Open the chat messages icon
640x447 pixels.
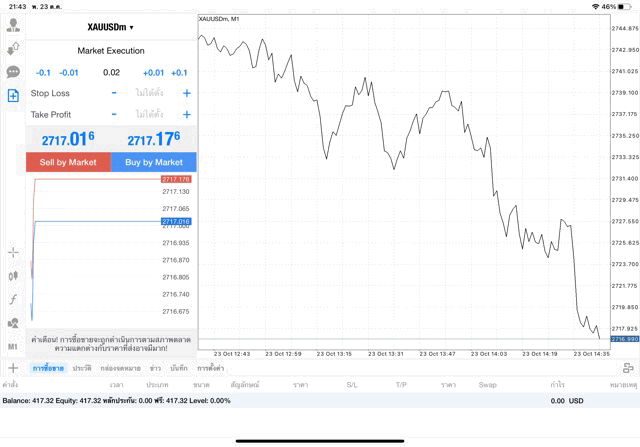13,72
